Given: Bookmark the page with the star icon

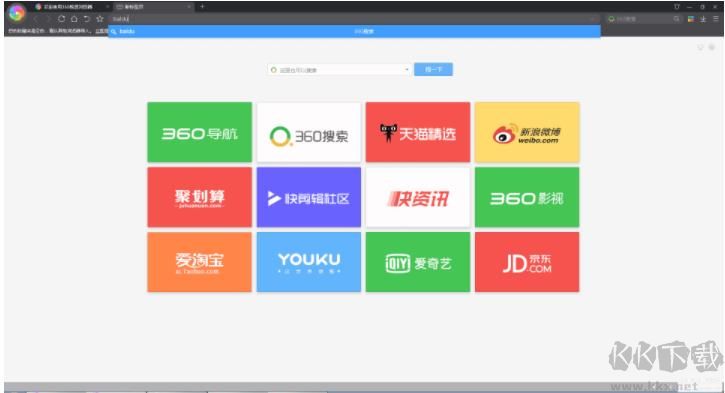Looking at the screenshot, I should click(x=99, y=19).
